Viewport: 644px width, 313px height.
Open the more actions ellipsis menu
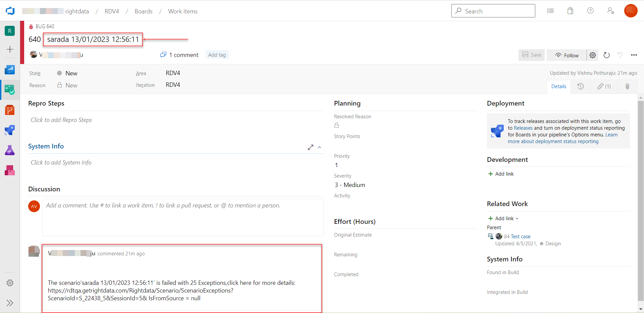click(x=634, y=55)
